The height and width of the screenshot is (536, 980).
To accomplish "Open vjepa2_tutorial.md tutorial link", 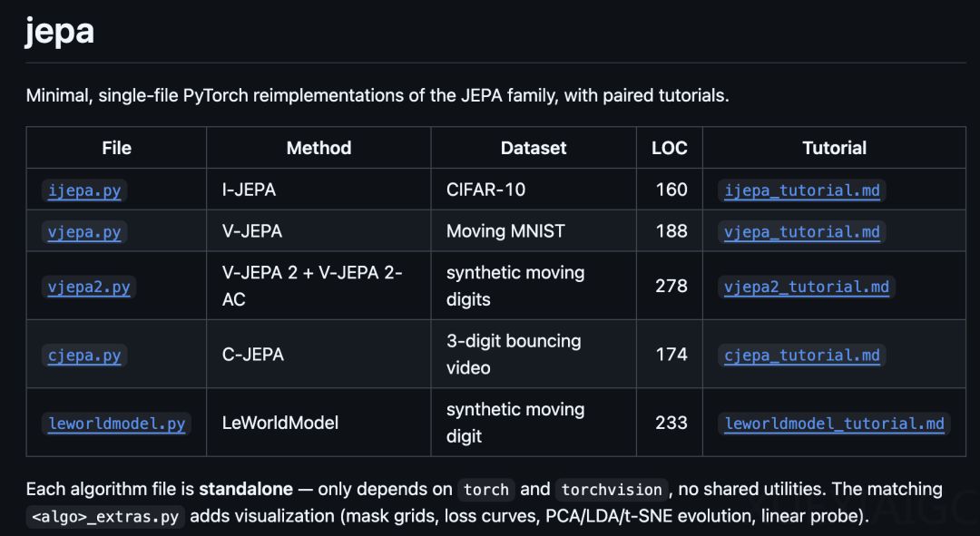I will (x=807, y=287).
